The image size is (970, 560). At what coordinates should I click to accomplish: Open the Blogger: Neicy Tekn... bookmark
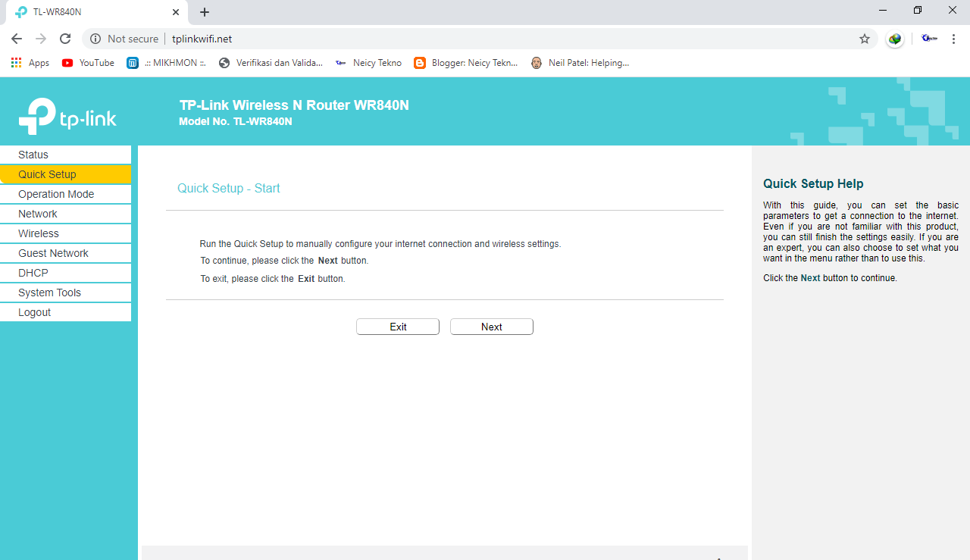pos(466,63)
